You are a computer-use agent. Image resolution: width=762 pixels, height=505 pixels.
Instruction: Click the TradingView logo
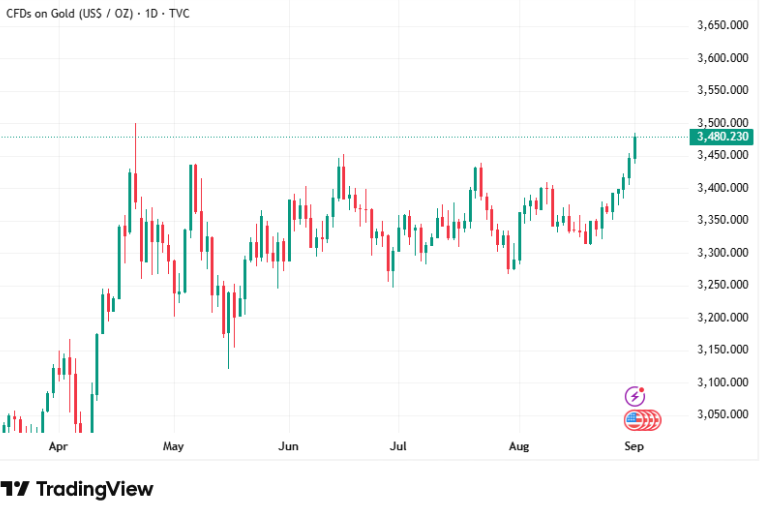point(78,489)
